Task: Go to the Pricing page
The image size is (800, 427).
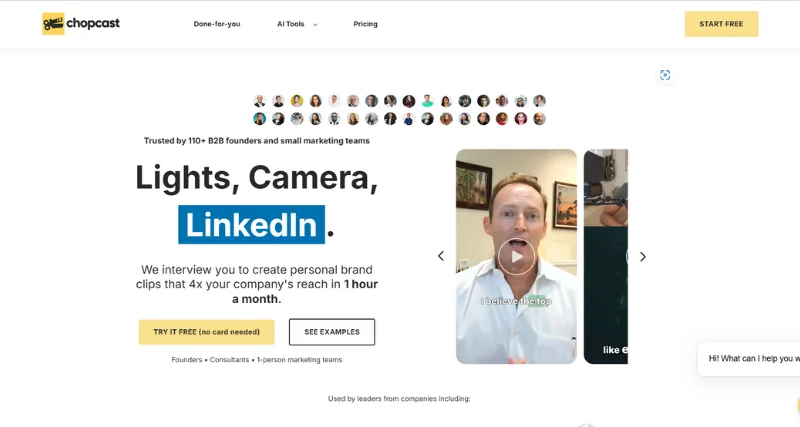Action: click(x=365, y=24)
